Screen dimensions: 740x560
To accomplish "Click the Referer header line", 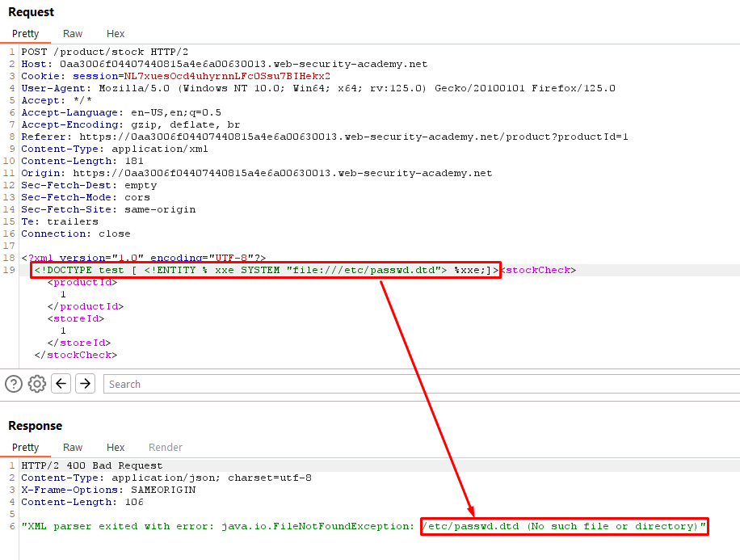I will click(325, 137).
